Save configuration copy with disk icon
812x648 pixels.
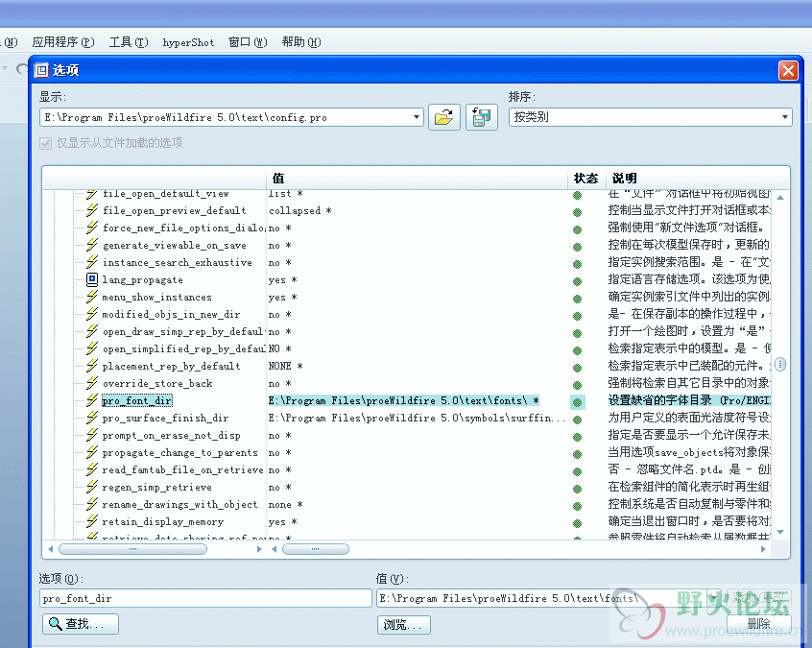(482, 117)
